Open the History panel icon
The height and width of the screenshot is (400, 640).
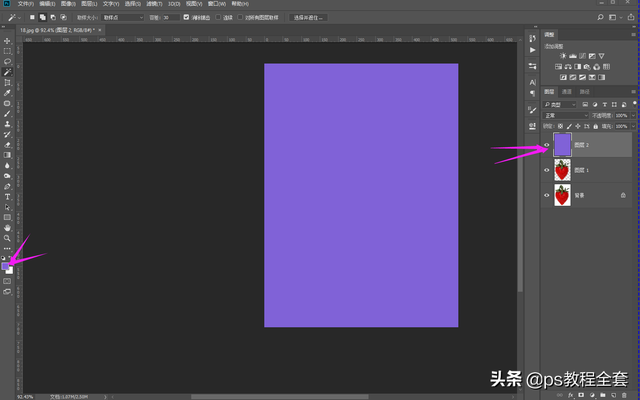pyautogui.click(x=532, y=38)
